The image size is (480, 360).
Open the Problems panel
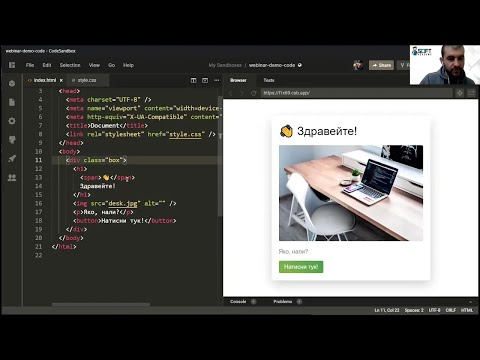pyautogui.click(x=283, y=302)
